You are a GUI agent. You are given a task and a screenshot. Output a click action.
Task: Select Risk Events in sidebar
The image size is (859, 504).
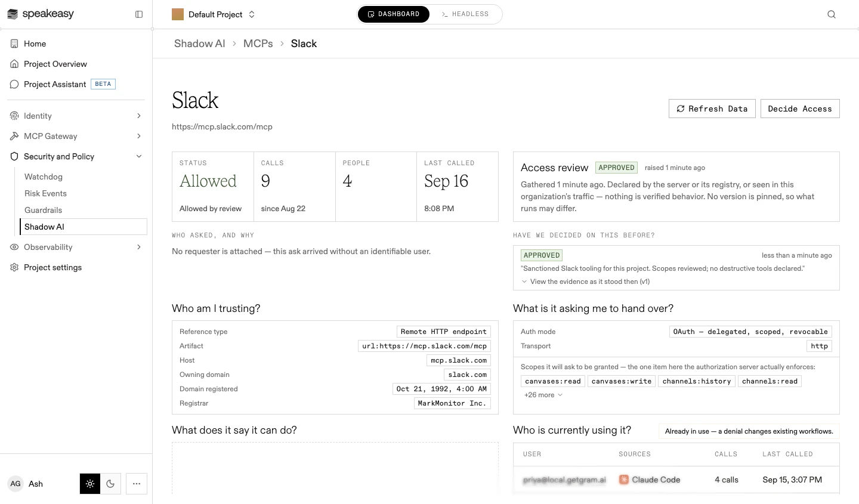point(45,193)
